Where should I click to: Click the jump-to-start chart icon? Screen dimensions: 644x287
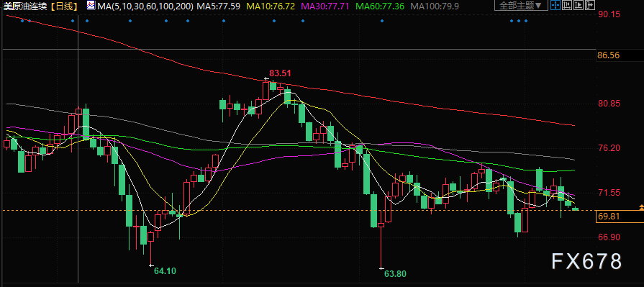click(567, 5)
